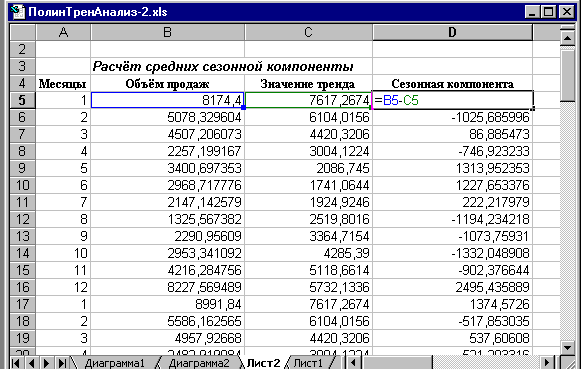Select column D header
The image size is (581, 369).
pos(452,32)
